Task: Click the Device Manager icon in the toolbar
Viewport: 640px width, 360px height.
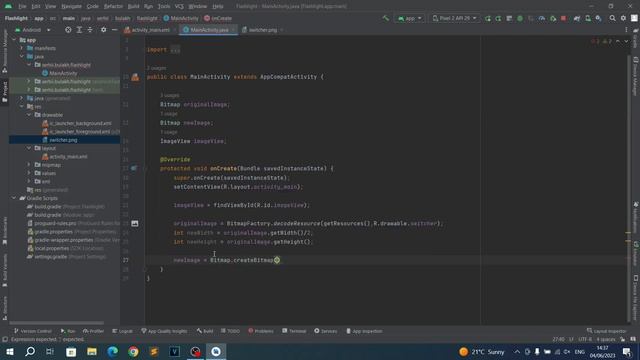Action: coord(588,18)
